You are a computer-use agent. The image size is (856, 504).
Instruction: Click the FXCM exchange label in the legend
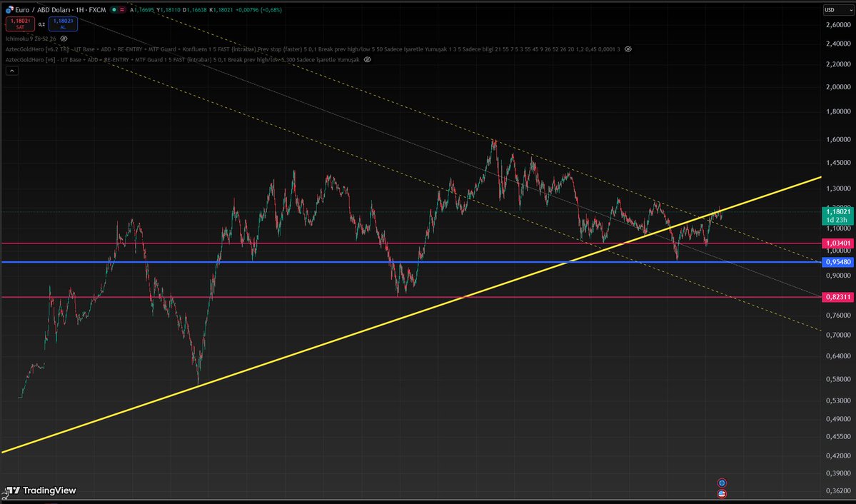click(x=96, y=10)
